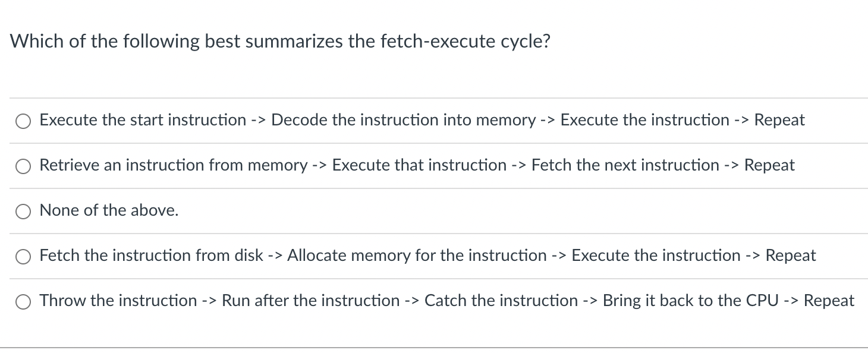Click 'Execute that instruction' phrase in second option

point(419,165)
